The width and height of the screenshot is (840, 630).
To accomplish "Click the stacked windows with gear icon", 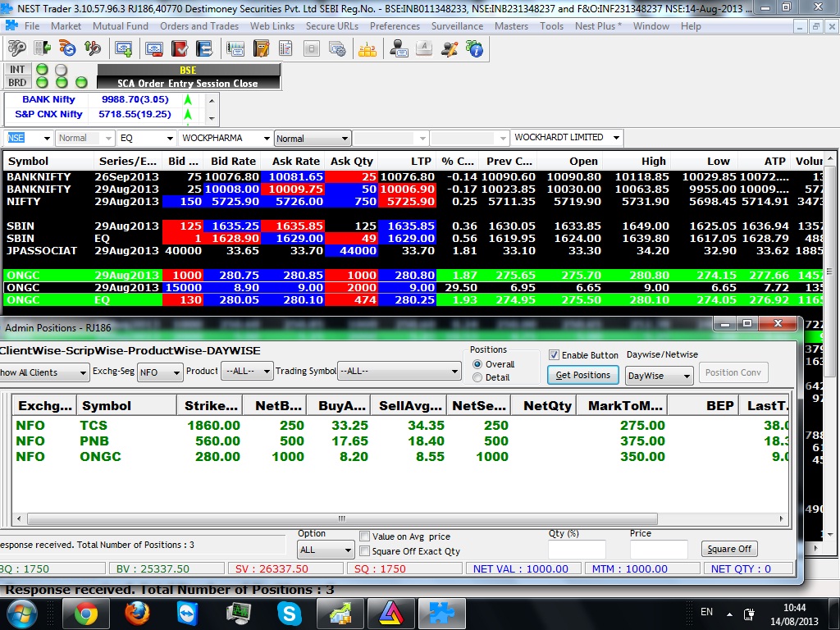I will click(337, 49).
